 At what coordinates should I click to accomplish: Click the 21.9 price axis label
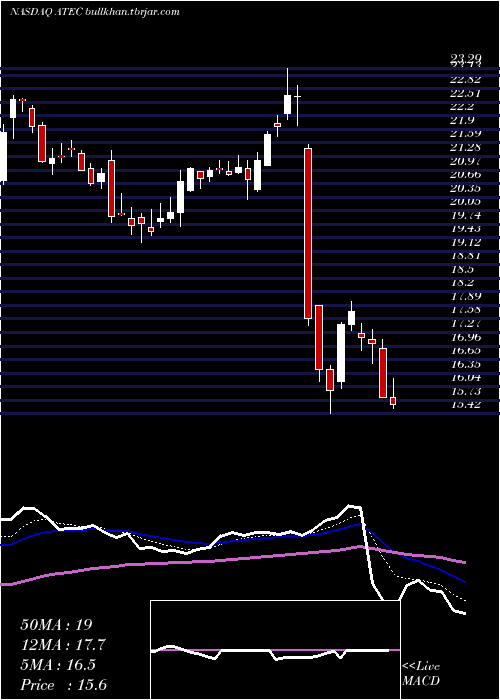pyautogui.click(x=462, y=121)
